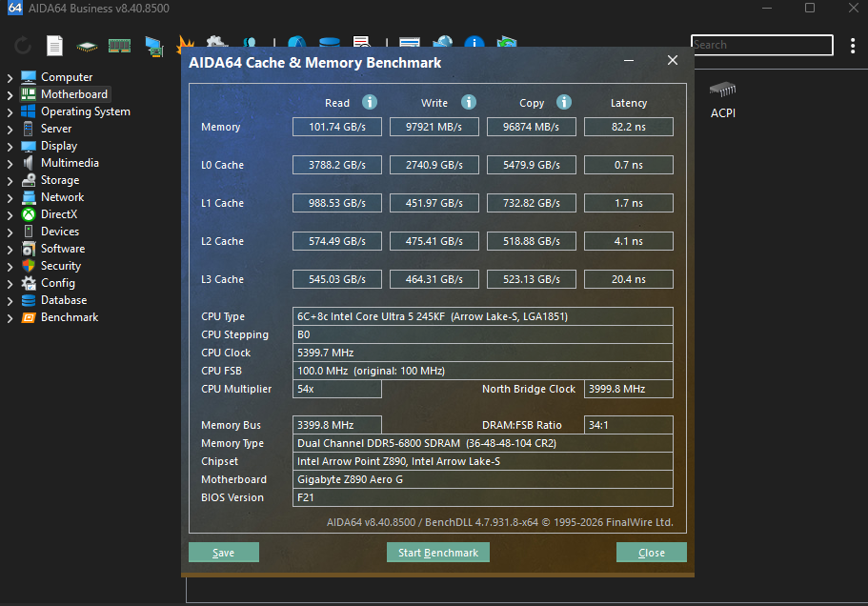Open the Report document icon in toolbar
868x606 pixels.
pyautogui.click(x=54, y=46)
